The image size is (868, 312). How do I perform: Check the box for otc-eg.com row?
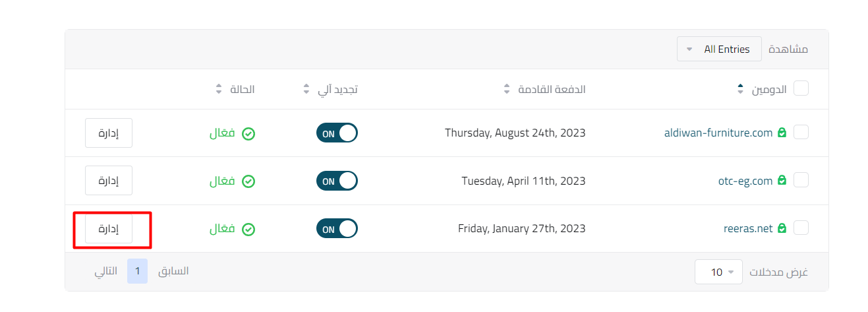[x=801, y=180]
